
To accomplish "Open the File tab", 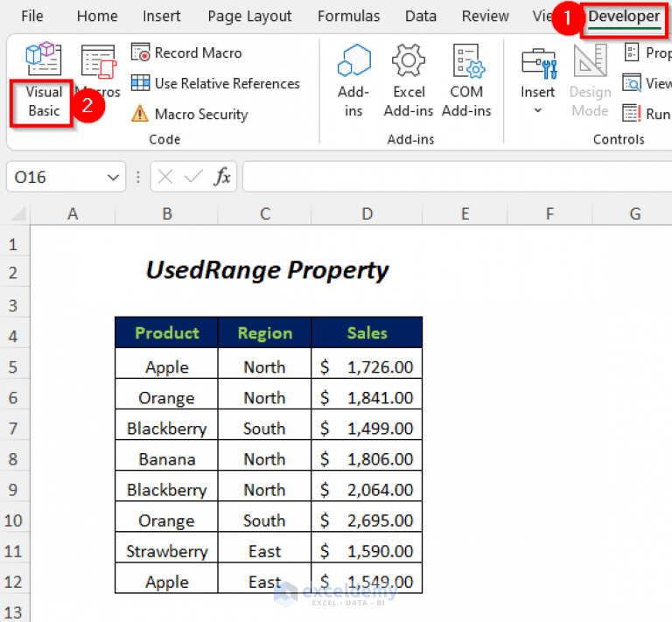I will pos(32,17).
